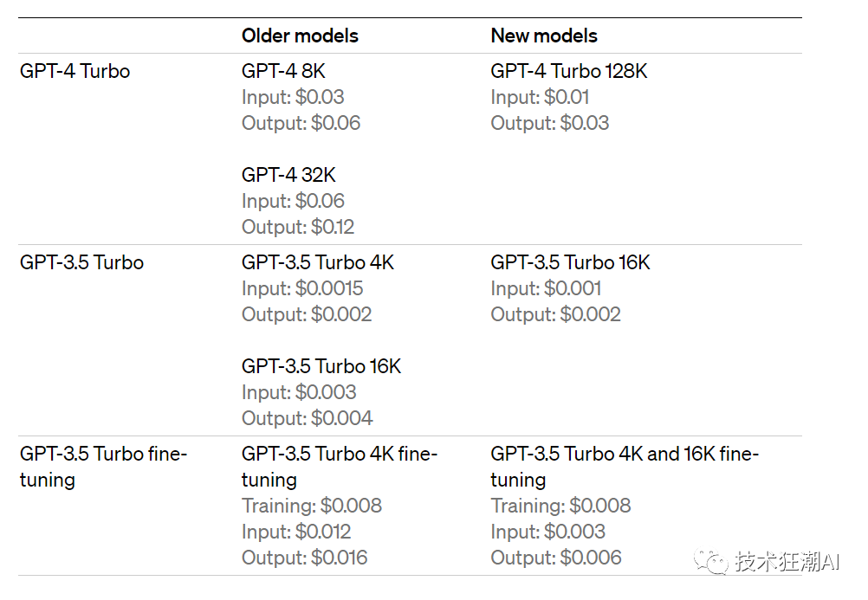Click GPT-3.5 Turbo 4K in older models
The image size is (868, 600).
point(318,262)
